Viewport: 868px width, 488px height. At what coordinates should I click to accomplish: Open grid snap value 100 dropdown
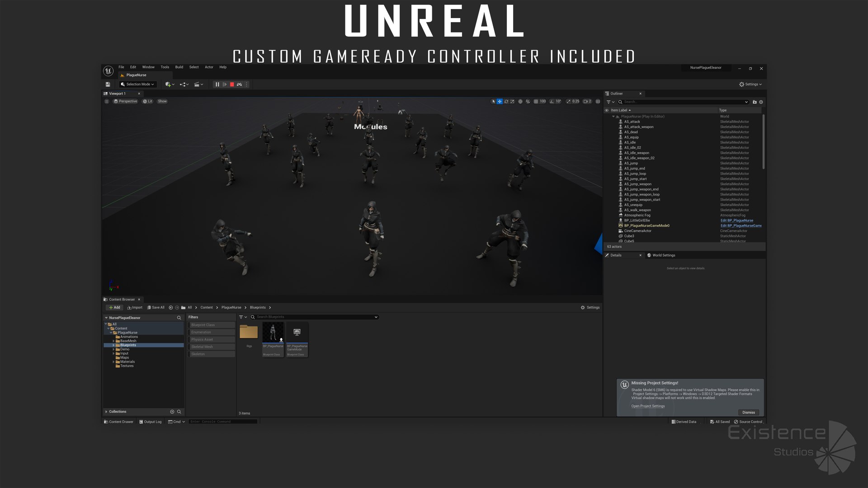pos(543,102)
